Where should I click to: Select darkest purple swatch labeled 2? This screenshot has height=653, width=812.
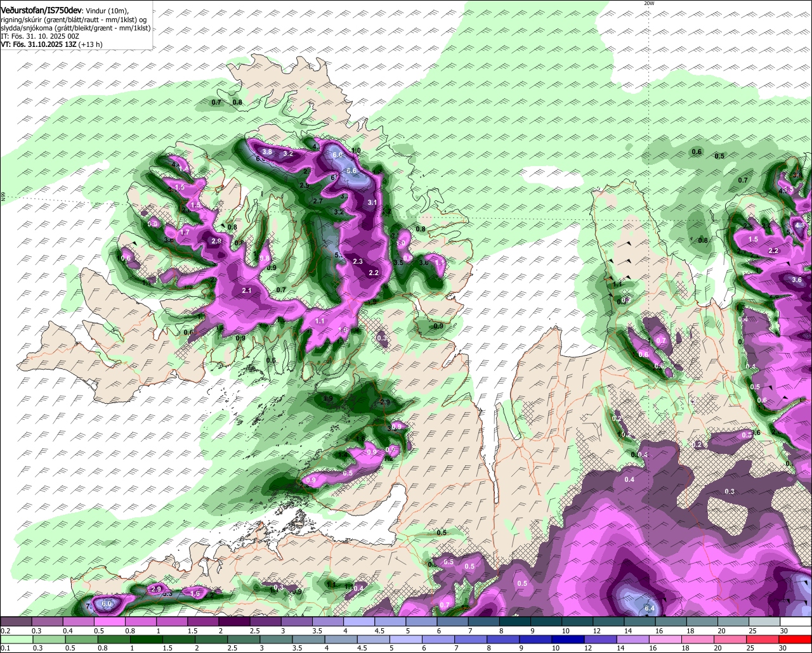234,622
